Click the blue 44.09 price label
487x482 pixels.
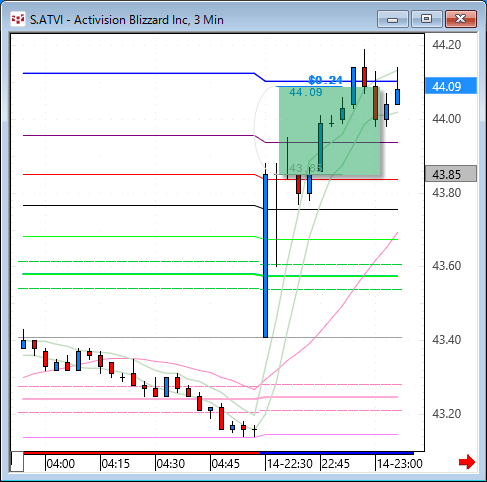coord(451,86)
